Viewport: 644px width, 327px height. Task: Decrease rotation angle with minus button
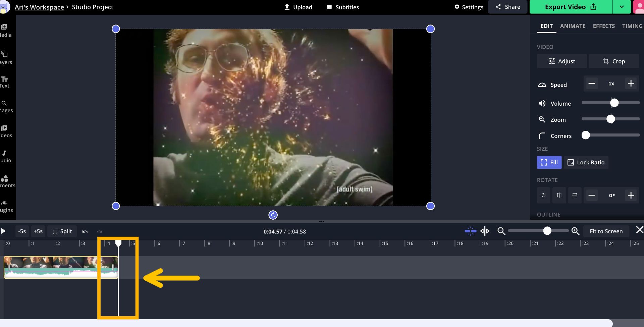592,195
